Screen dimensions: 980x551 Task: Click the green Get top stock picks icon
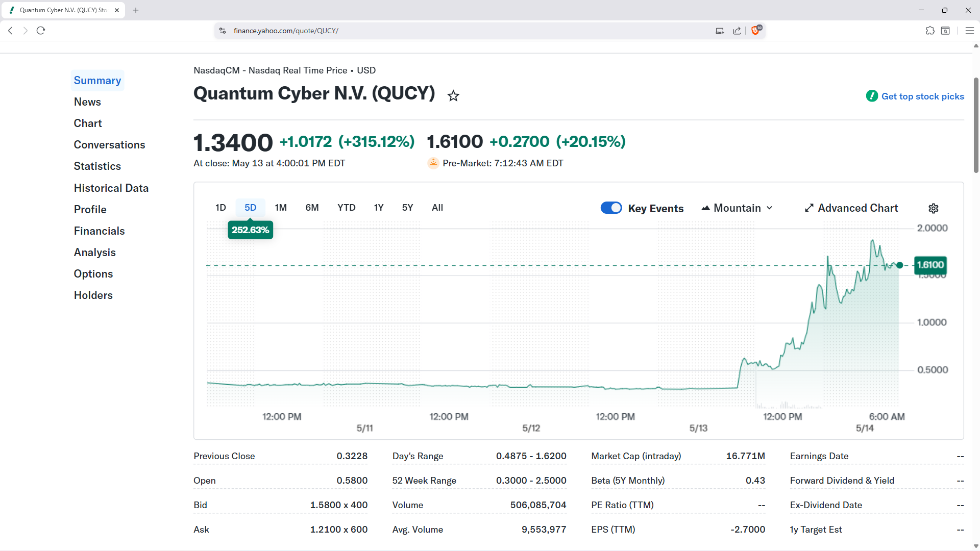click(872, 96)
